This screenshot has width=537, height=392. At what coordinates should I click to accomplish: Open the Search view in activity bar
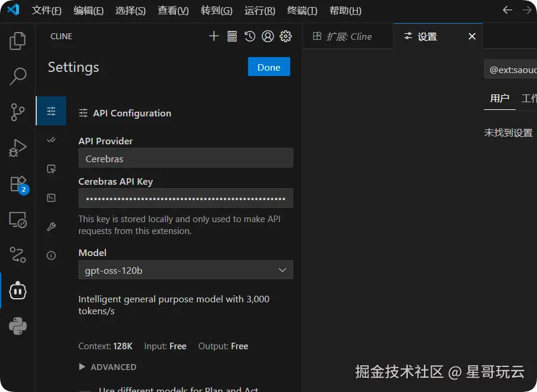click(17, 76)
